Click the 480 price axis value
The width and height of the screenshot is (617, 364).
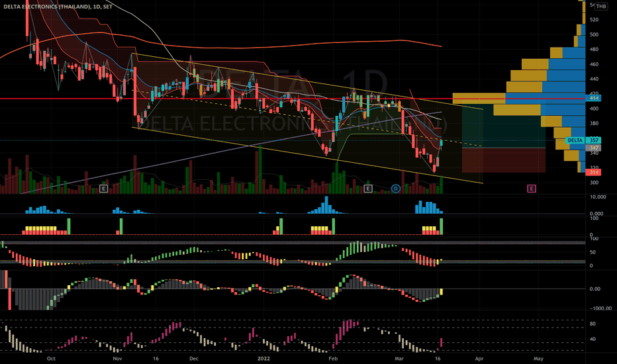click(594, 49)
